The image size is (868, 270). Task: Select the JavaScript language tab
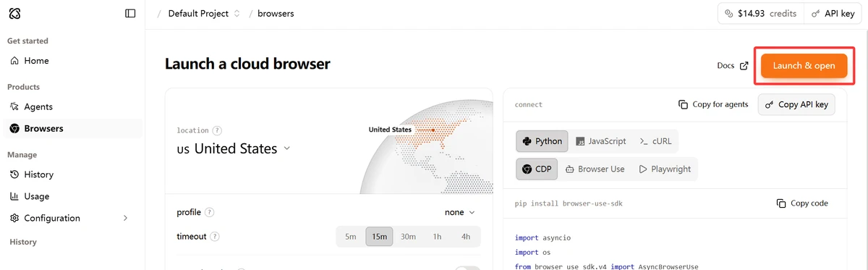click(601, 141)
